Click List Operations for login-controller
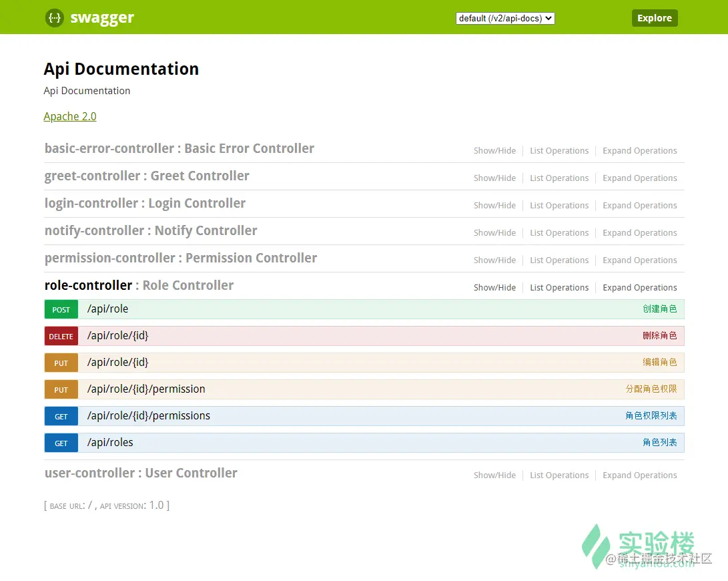The image size is (728, 581). tap(559, 206)
